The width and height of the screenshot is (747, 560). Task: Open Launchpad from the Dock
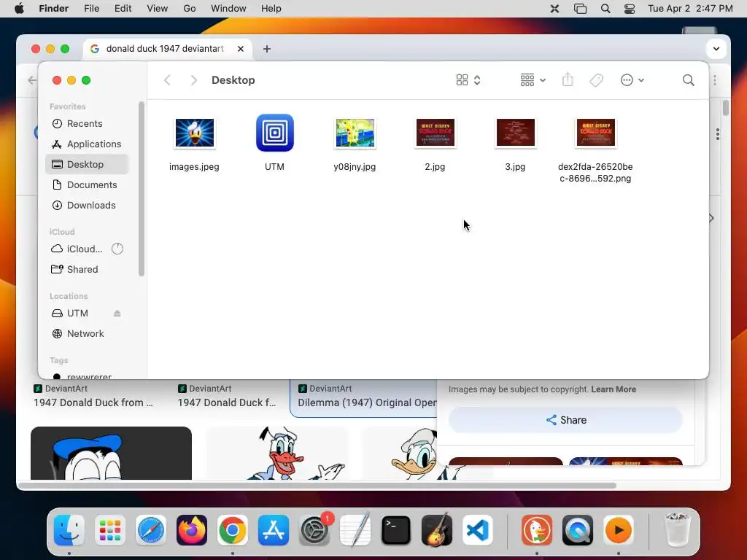110,529
